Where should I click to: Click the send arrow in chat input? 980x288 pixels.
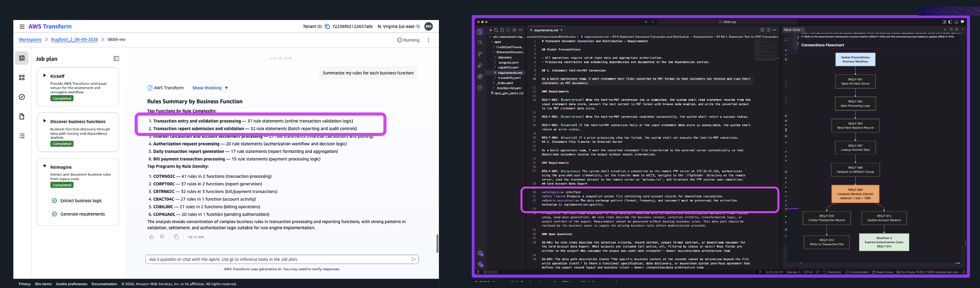click(x=413, y=259)
